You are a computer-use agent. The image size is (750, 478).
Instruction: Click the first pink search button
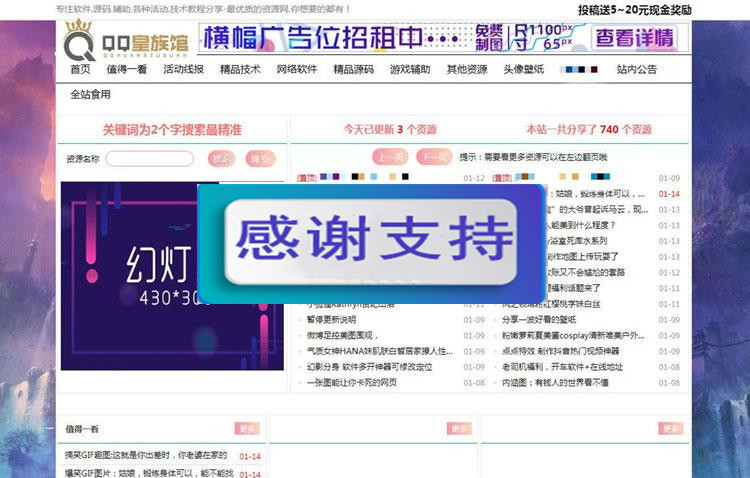221,158
